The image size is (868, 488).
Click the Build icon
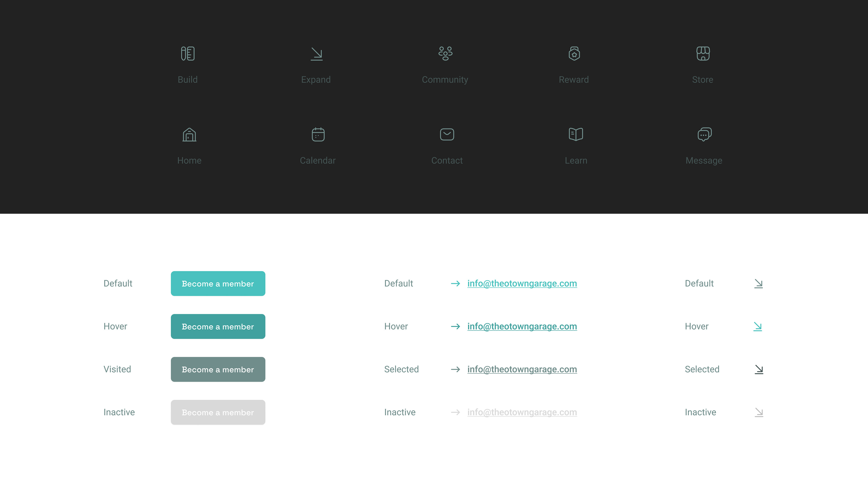click(x=188, y=54)
